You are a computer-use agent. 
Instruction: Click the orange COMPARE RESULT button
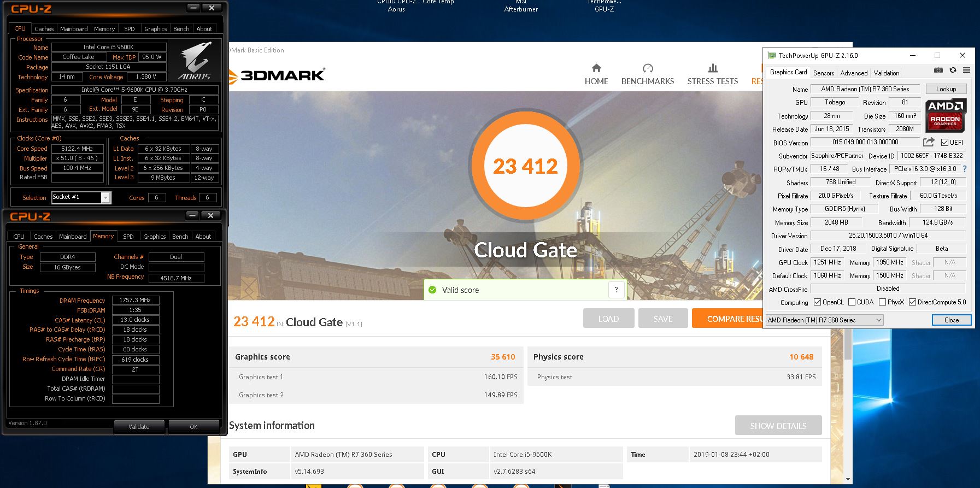point(727,319)
